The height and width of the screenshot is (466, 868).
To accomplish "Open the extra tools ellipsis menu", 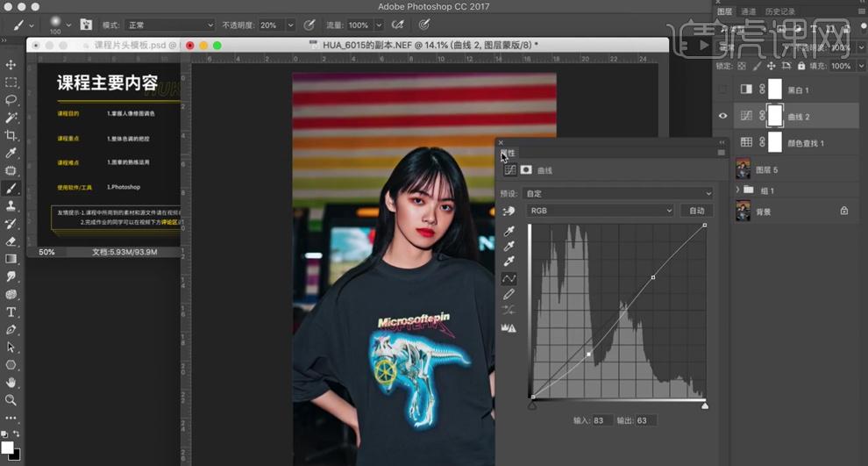I will tap(11, 418).
